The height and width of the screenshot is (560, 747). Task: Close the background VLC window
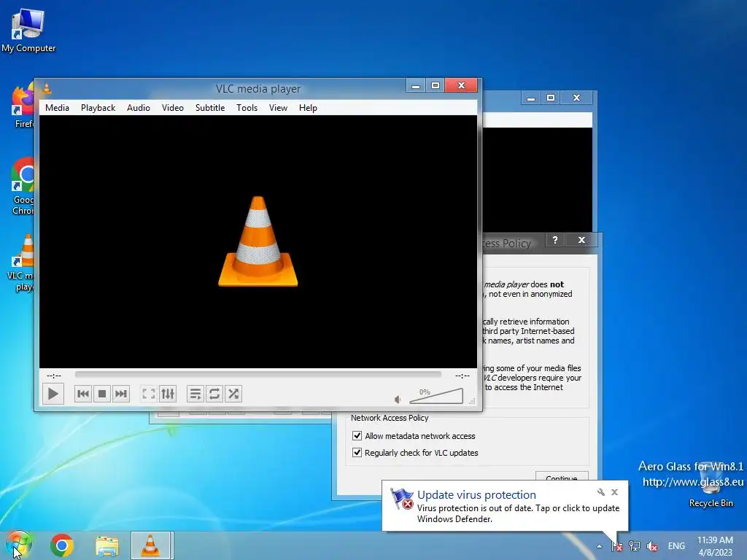[x=576, y=98]
